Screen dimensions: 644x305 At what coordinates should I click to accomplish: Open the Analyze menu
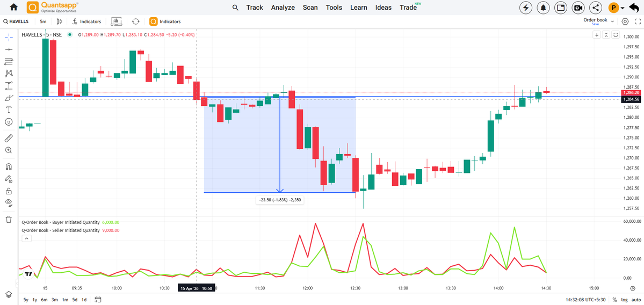pyautogui.click(x=283, y=8)
